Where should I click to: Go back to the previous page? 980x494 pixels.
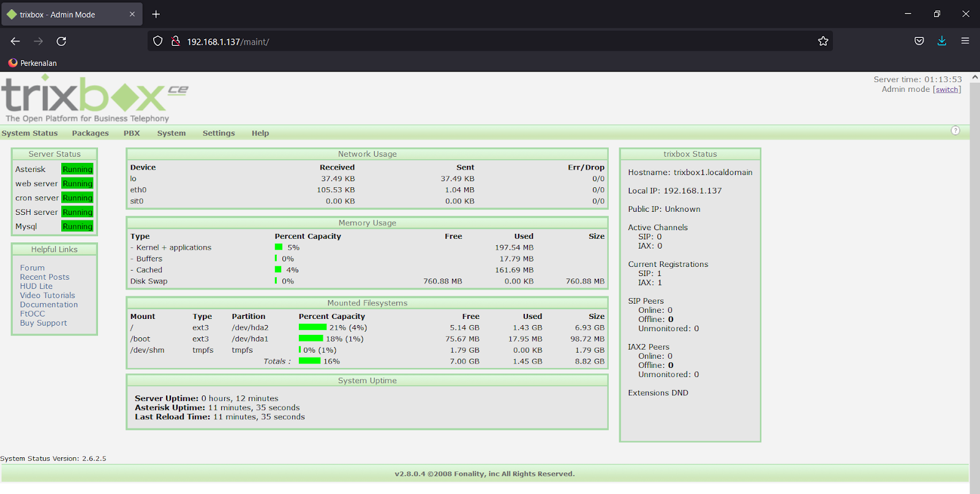15,41
